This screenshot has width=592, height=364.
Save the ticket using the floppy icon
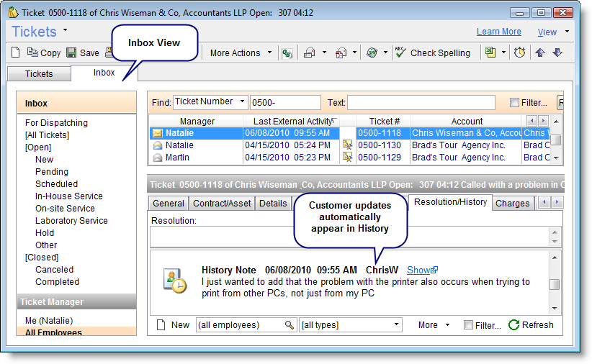pyautogui.click(x=71, y=53)
